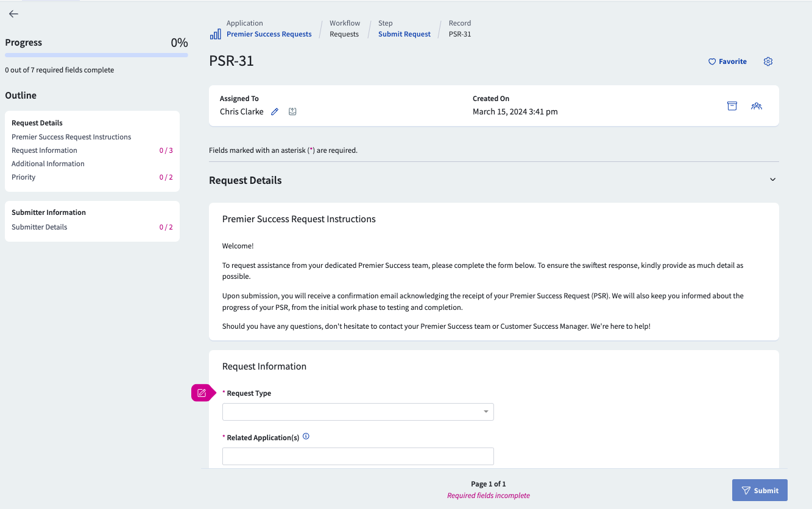The image size is (812, 509).
Task: Click the pink edit icon near Request Type
Action: click(202, 393)
